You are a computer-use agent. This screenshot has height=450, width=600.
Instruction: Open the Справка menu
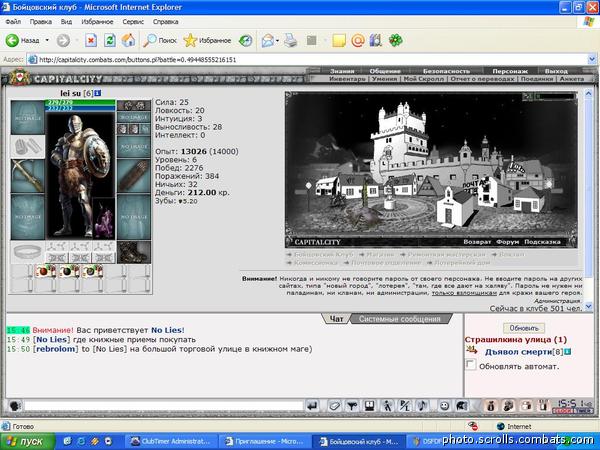point(165,22)
